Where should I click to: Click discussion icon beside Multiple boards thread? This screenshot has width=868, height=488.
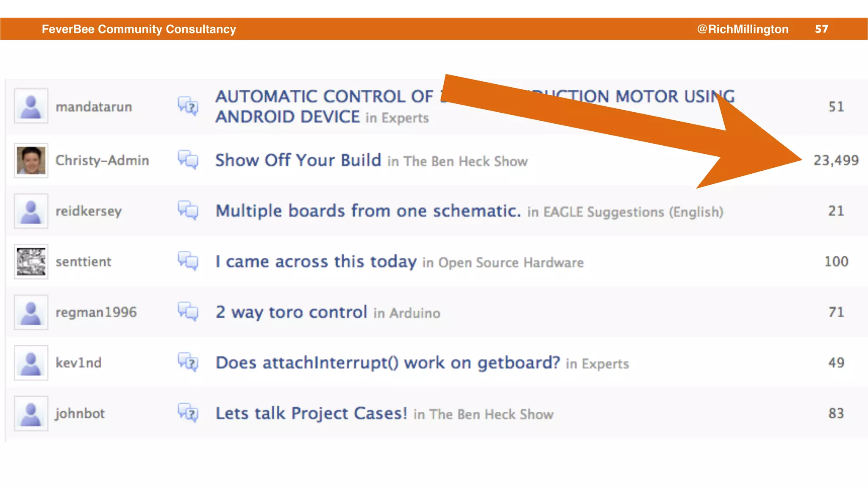(x=188, y=210)
